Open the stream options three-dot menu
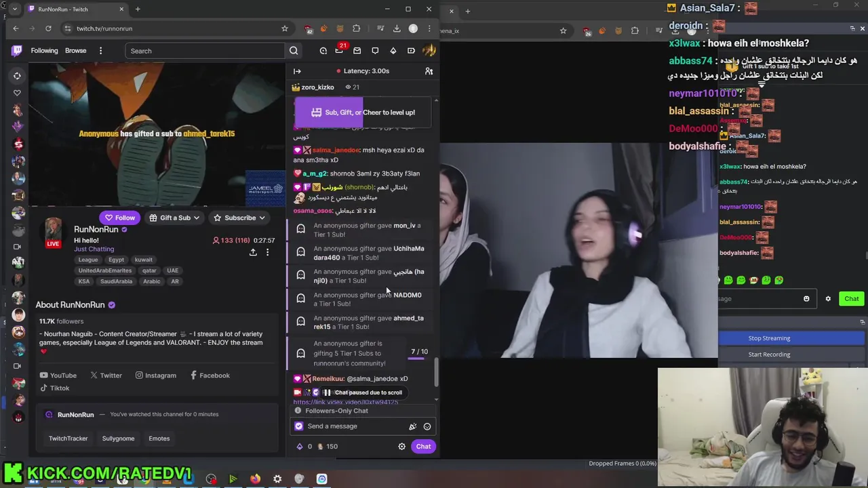Image resolution: width=868 pixels, height=488 pixels. click(x=267, y=252)
